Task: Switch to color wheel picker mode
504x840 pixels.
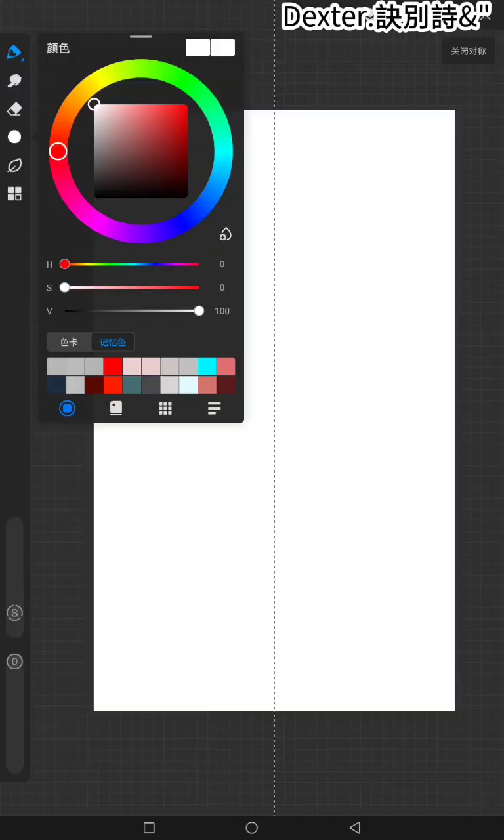Action: click(x=68, y=408)
